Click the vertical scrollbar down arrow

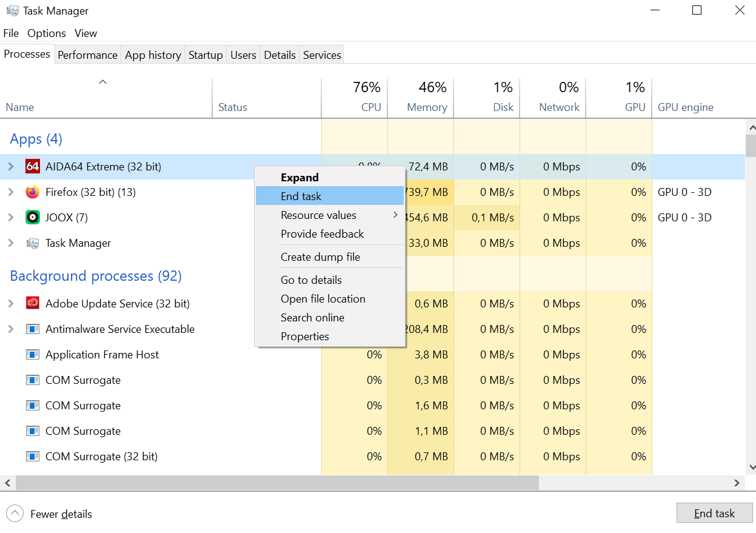click(x=751, y=468)
